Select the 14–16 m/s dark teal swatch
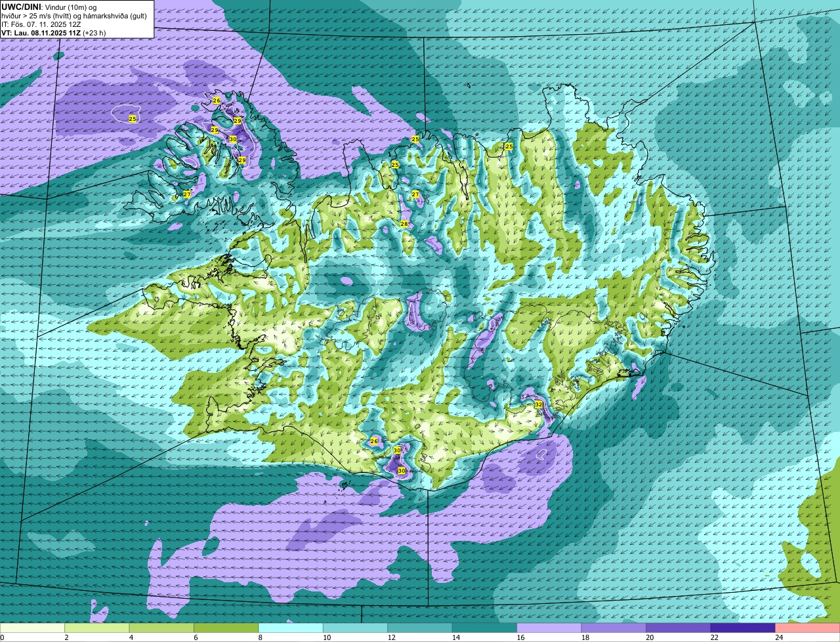 click(x=485, y=628)
